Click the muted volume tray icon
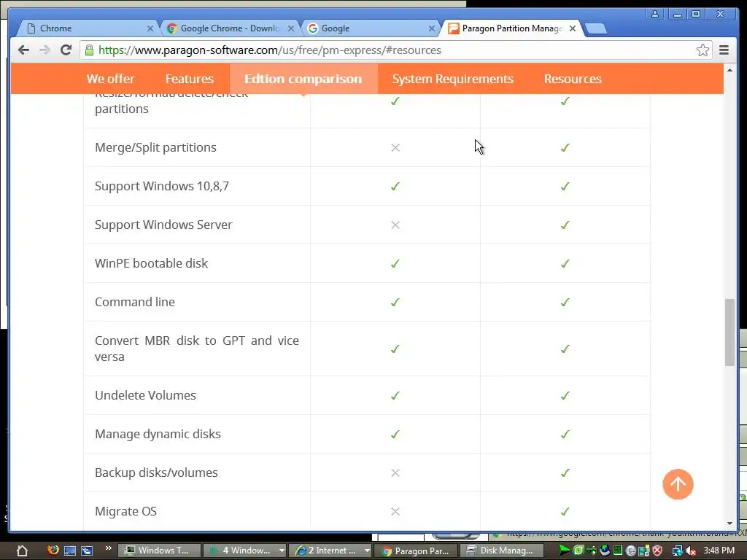Image resolution: width=747 pixels, height=560 pixels. pos(691,551)
